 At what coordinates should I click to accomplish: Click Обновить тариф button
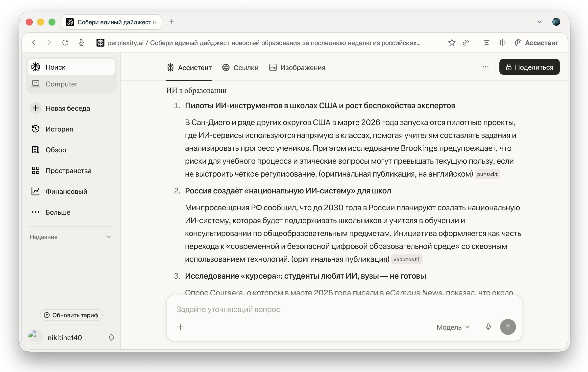(x=71, y=315)
